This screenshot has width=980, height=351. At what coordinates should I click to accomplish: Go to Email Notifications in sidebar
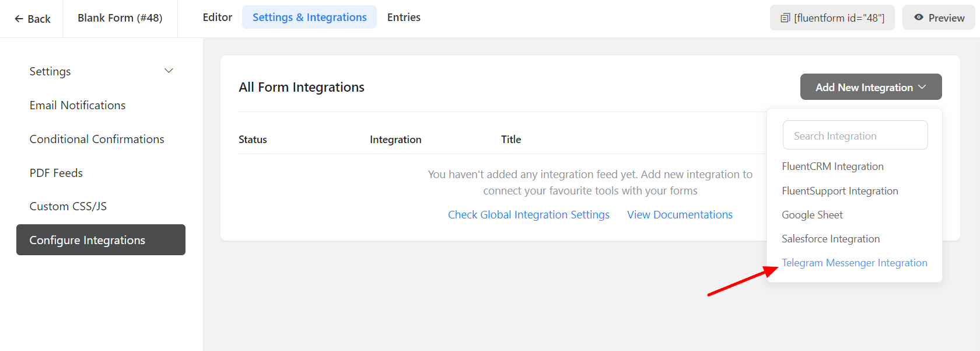pos(78,105)
